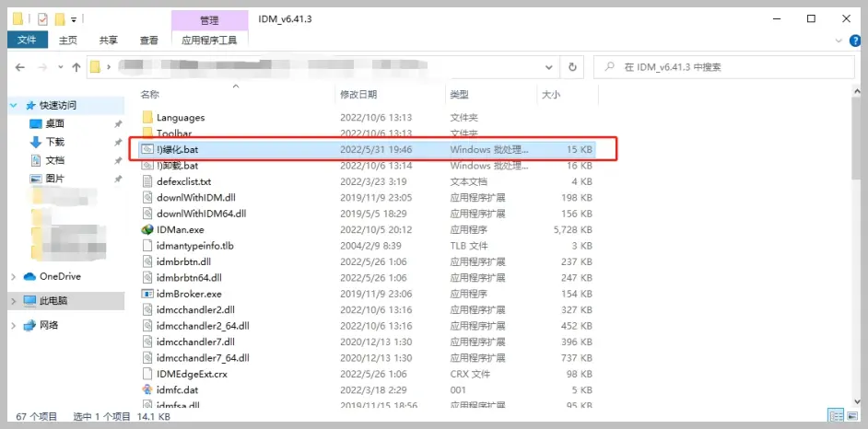Expand the 网络 tree node
The width and height of the screenshot is (868, 429).
pyautogui.click(x=14, y=325)
